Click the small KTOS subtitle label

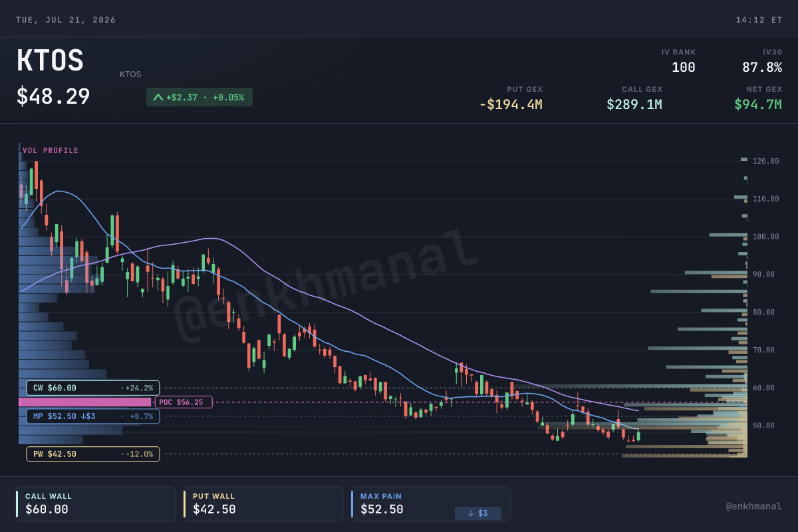[130, 74]
